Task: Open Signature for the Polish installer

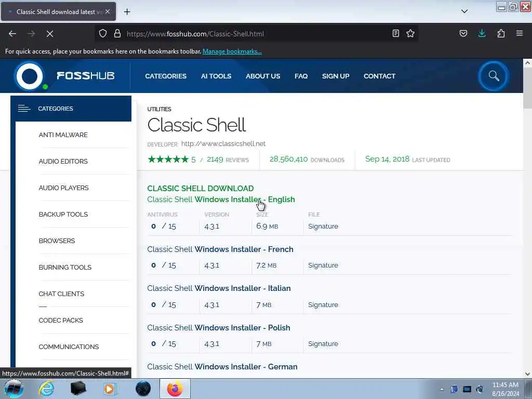Action: (x=323, y=343)
